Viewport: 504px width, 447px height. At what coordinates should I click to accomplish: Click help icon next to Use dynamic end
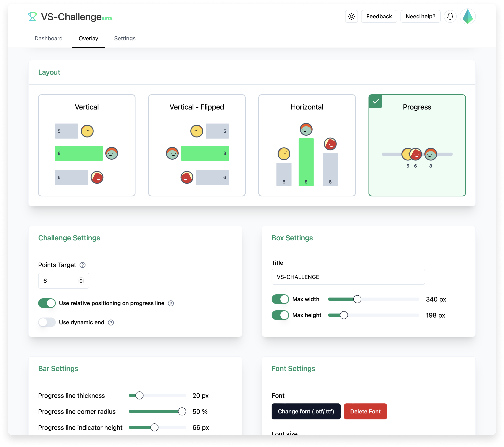[111, 323]
